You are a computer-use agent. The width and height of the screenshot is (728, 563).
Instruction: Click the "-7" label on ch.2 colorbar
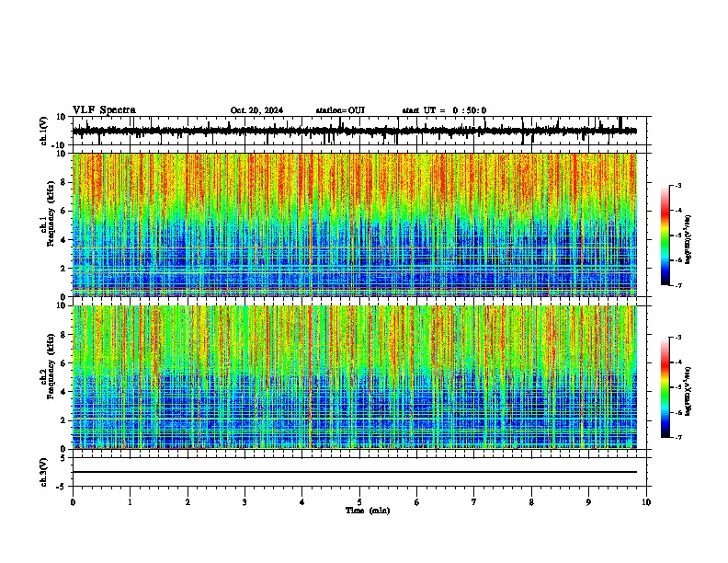pos(678,437)
